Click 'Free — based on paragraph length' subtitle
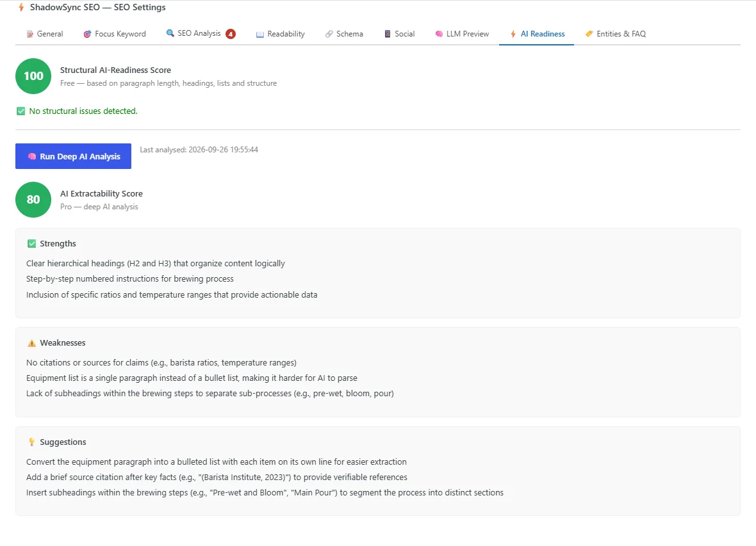The height and width of the screenshot is (546, 756). coord(168,83)
